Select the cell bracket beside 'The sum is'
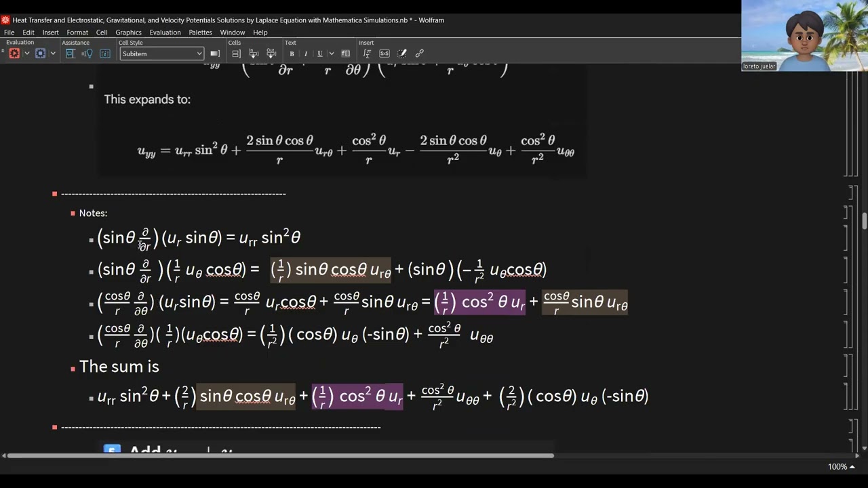 (846, 367)
